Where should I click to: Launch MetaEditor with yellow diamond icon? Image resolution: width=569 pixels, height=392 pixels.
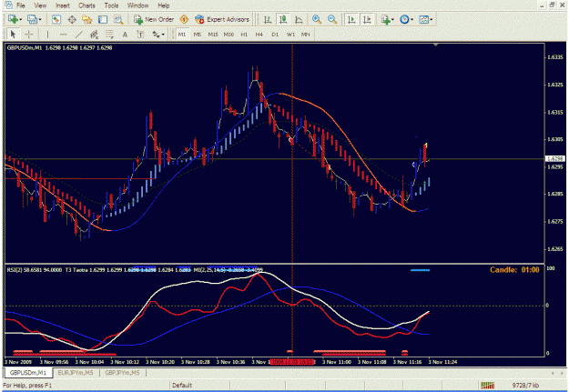tap(184, 19)
